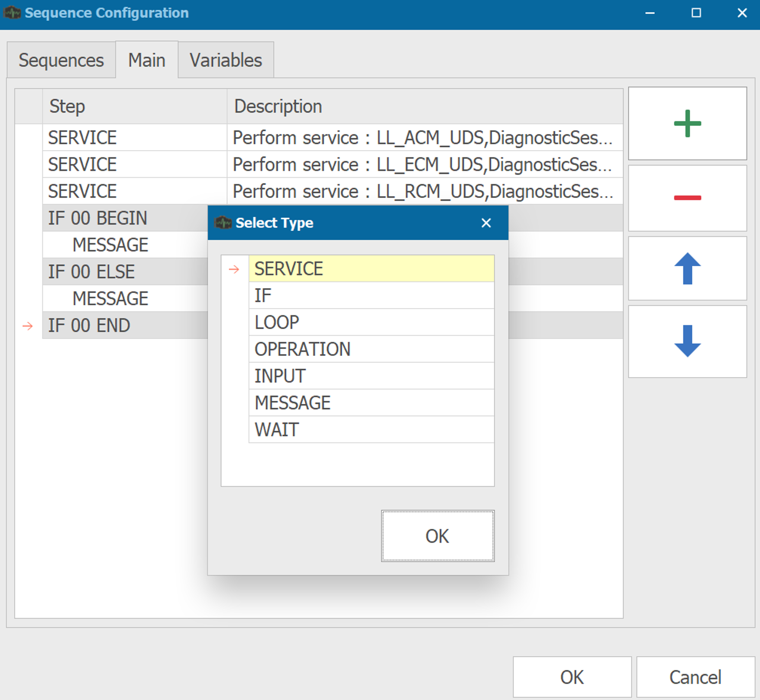Select the MESSAGE step under IF 00 ELSE
The height and width of the screenshot is (700, 760).
tap(125, 299)
